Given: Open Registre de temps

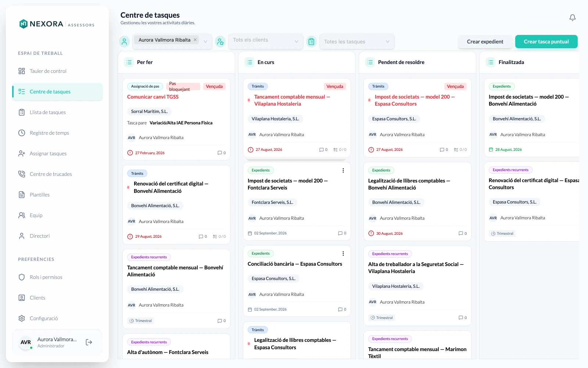Looking at the screenshot, I should 57,133.
